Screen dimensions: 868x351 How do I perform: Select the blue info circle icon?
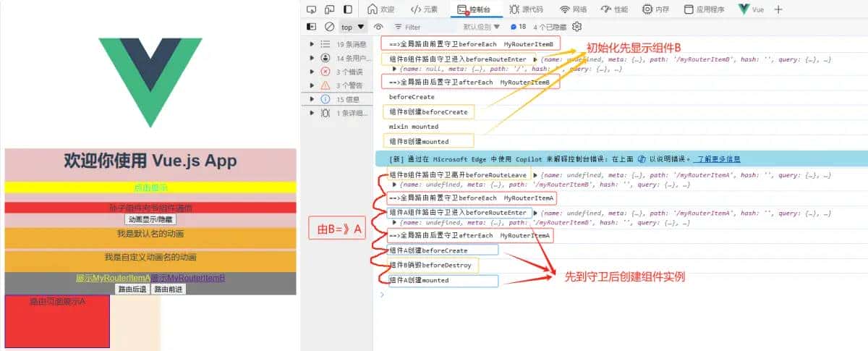[325, 99]
